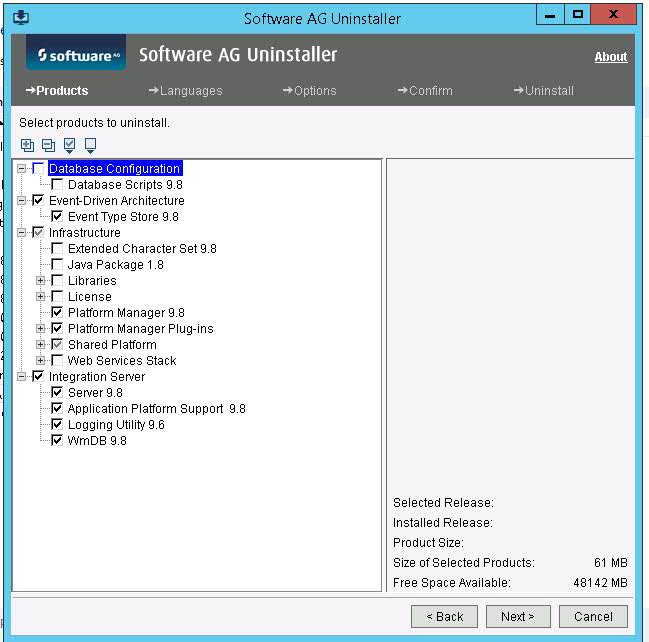Uncheck the Integration Server checkbox

[x=38, y=377]
